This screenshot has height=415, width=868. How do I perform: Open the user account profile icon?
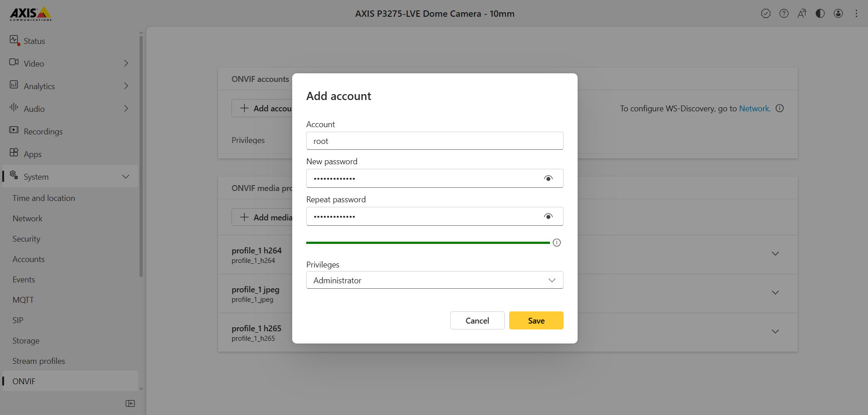pos(838,14)
